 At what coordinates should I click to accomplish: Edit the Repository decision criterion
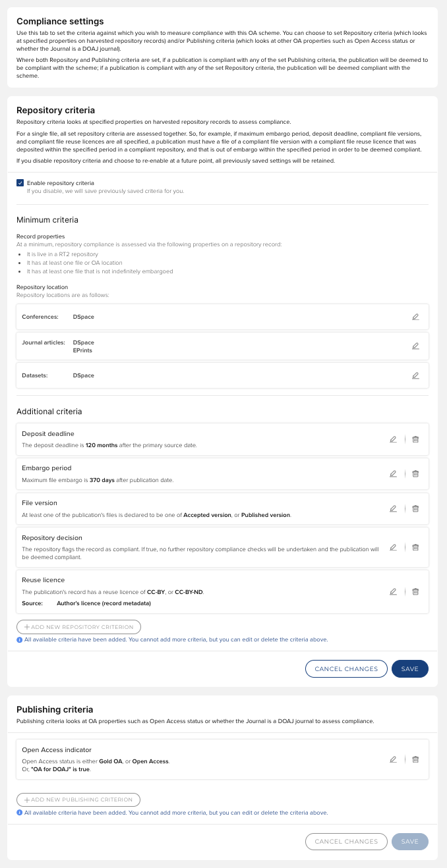point(393,547)
